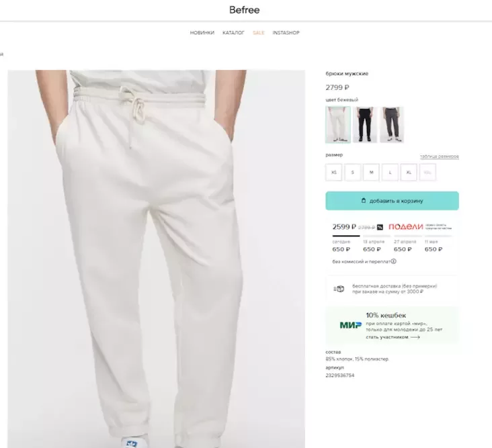Select the beige pants color swatch
Screen dimensions: 492x448
point(337,124)
